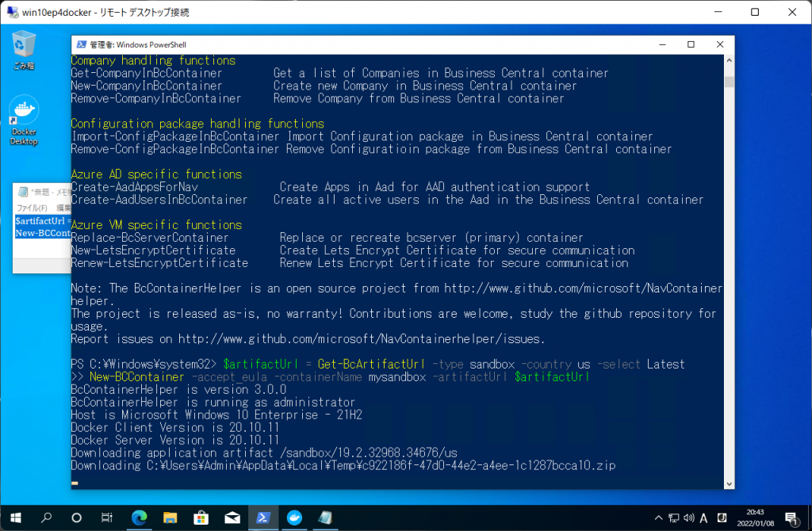Image resolution: width=812 pixels, height=531 pixels.
Task: Click 'New-CompanyInBcContainer' in PowerShell output
Action: pos(147,86)
